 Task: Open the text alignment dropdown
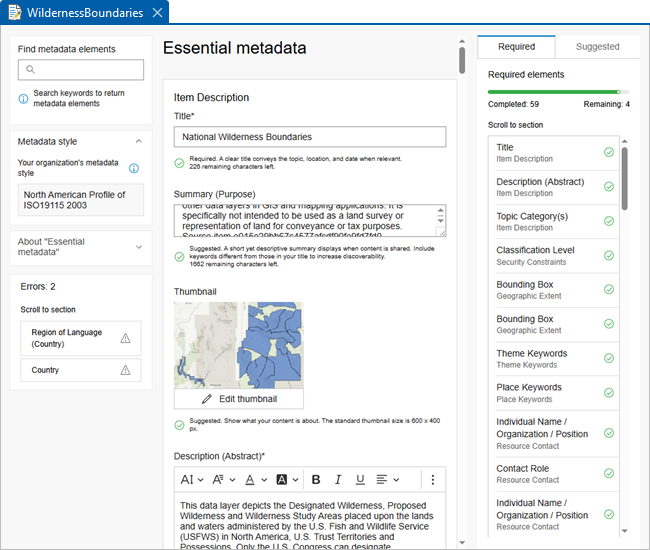pos(387,480)
